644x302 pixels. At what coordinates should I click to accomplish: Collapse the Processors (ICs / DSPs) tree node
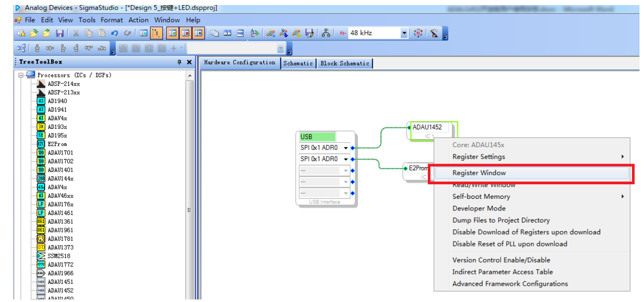point(21,75)
